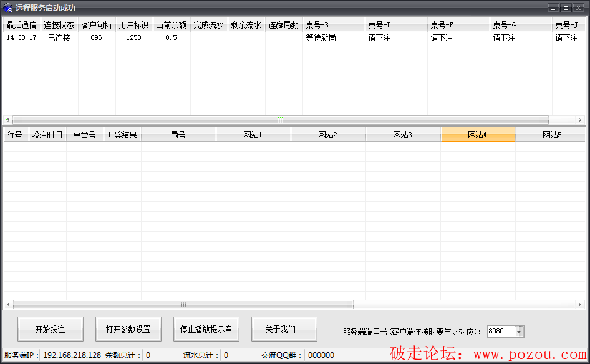Select the 网站5 column header
The width and height of the screenshot is (590, 364).
551,135
